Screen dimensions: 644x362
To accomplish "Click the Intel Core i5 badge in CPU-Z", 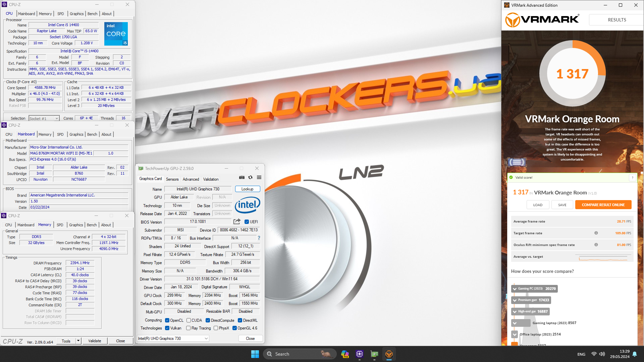I will click(x=116, y=34).
